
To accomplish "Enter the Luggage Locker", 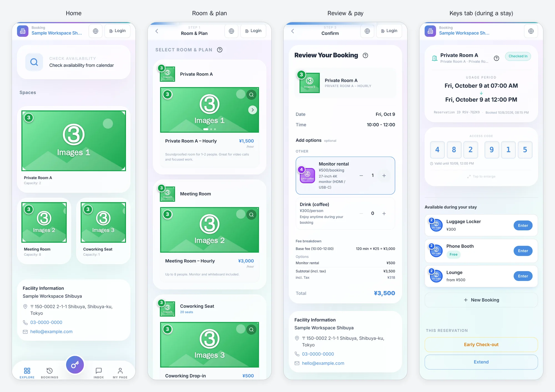I will coord(523,226).
